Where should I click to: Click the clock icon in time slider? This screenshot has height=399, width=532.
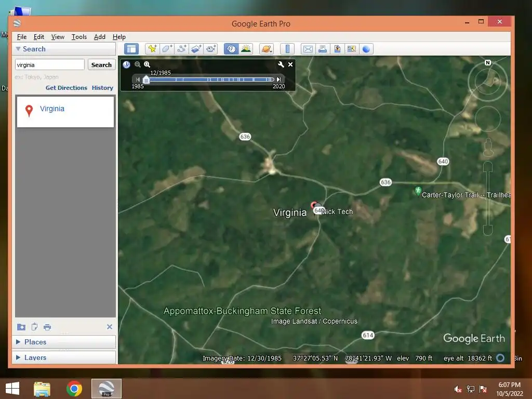pyautogui.click(x=126, y=64)
